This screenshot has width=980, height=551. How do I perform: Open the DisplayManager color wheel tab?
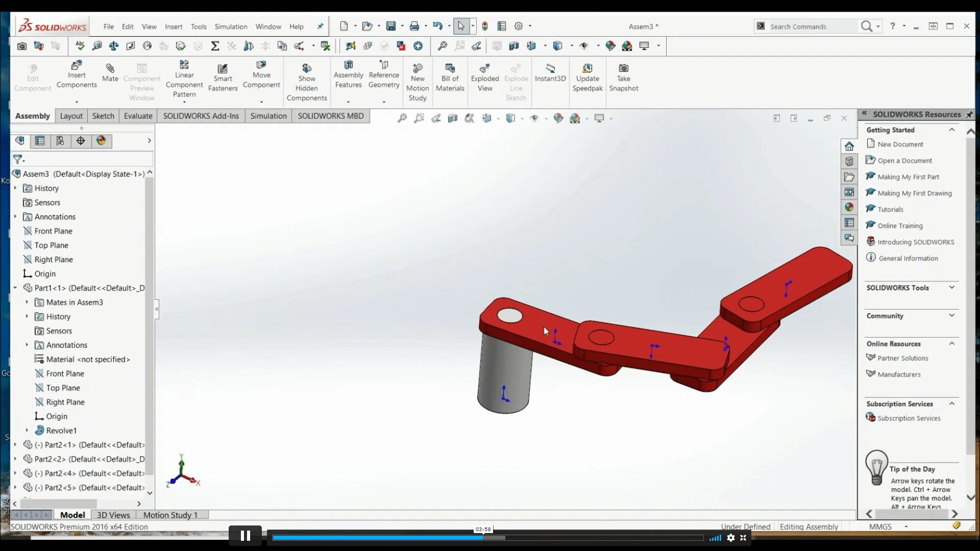(101, 141)
